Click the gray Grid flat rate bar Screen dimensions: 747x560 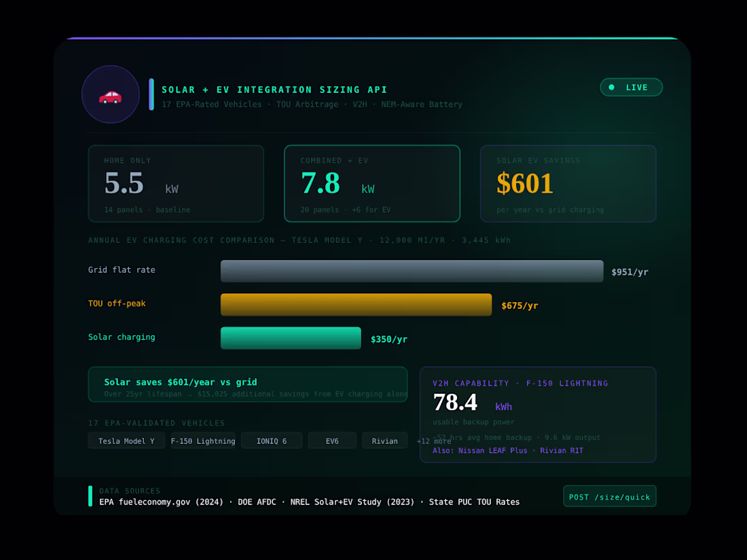(412, 271)
